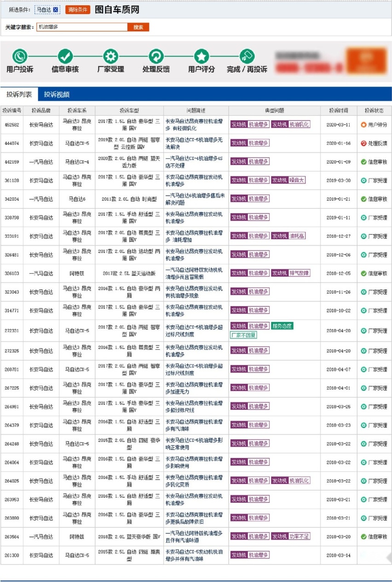Screen dimensions: 392x582
Task: Click complaint number 261300
Action: [x=12, y=555]
